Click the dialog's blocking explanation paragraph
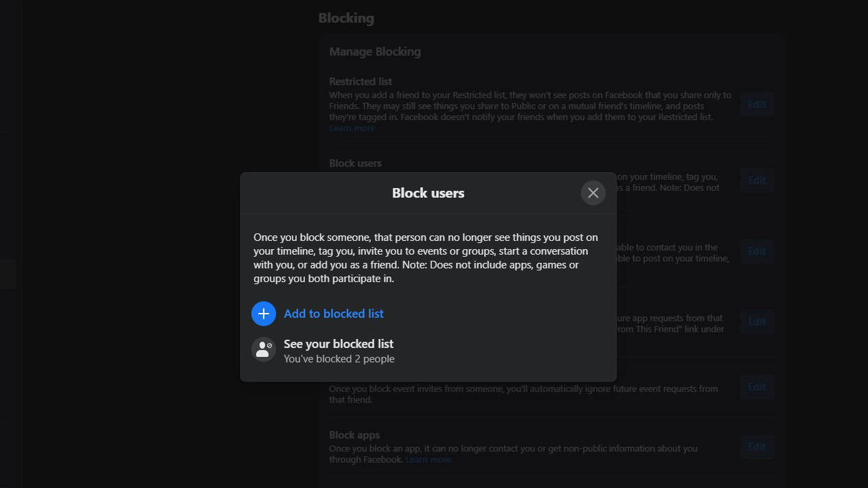The width and height of the screenshot is (868, 488). [x=426, y=257]
